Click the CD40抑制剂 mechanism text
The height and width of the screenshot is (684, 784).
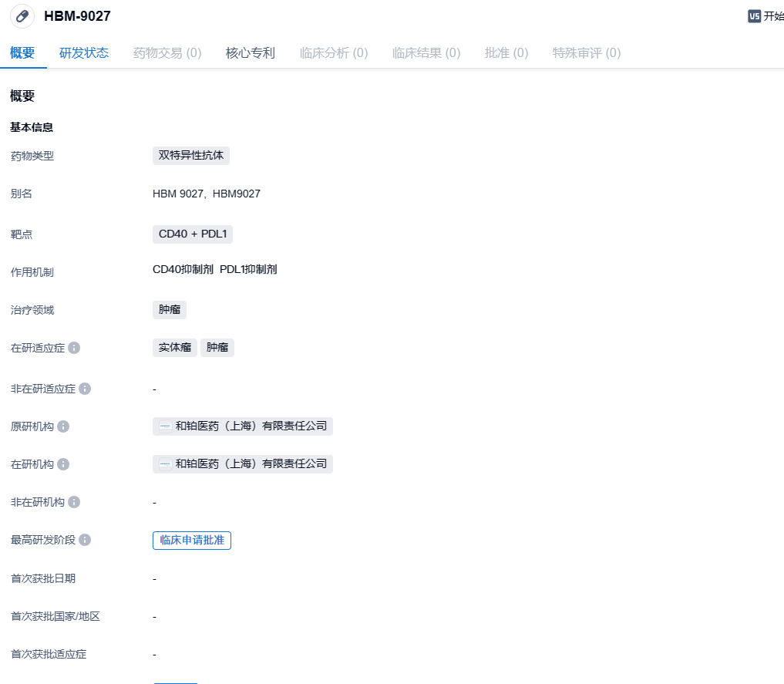(x=183, y=270)
